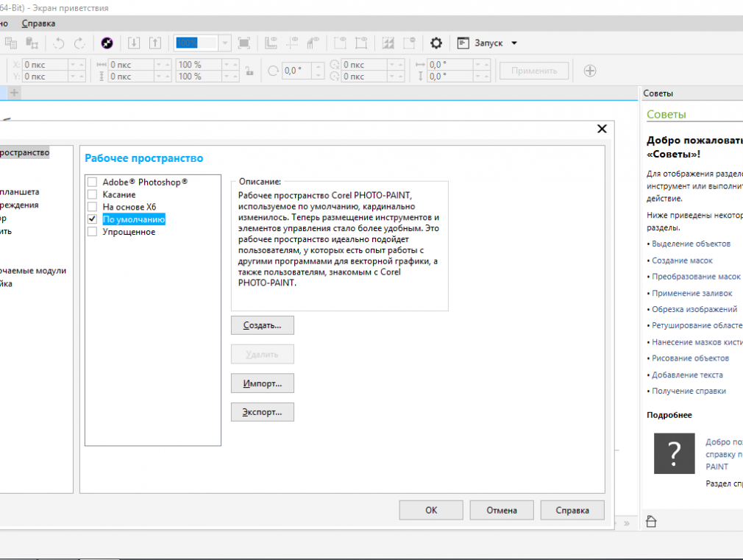Check the Упрощенное workspace checkbox
743x560 pixels.
click(93, 231)
